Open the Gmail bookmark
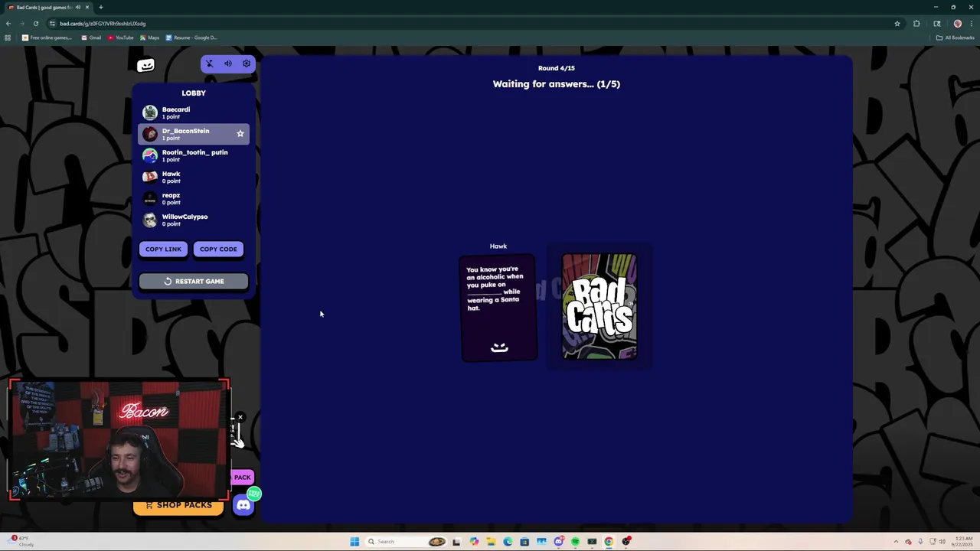 point(91,37)
